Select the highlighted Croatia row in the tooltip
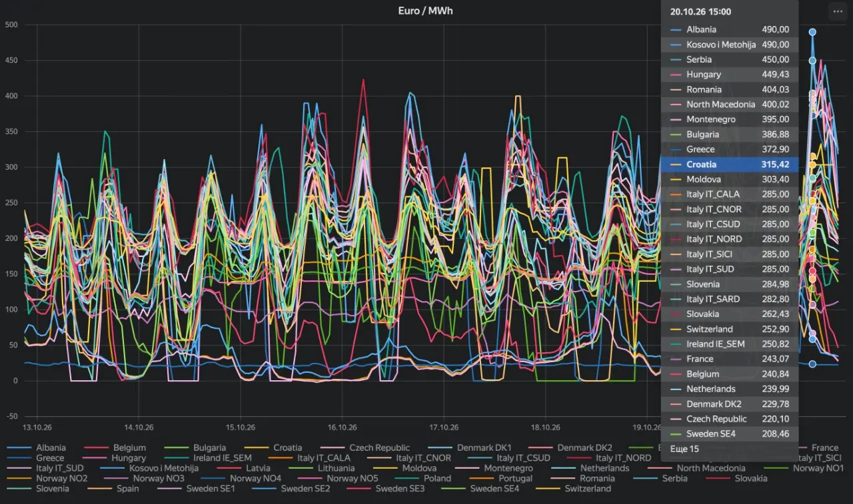853x504 pixels. click(730, 164)
